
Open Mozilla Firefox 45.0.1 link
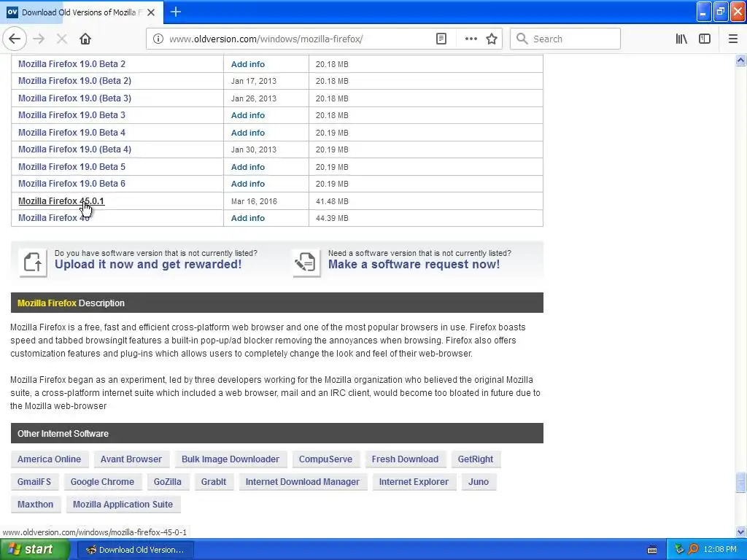click(x=61, y=201)
